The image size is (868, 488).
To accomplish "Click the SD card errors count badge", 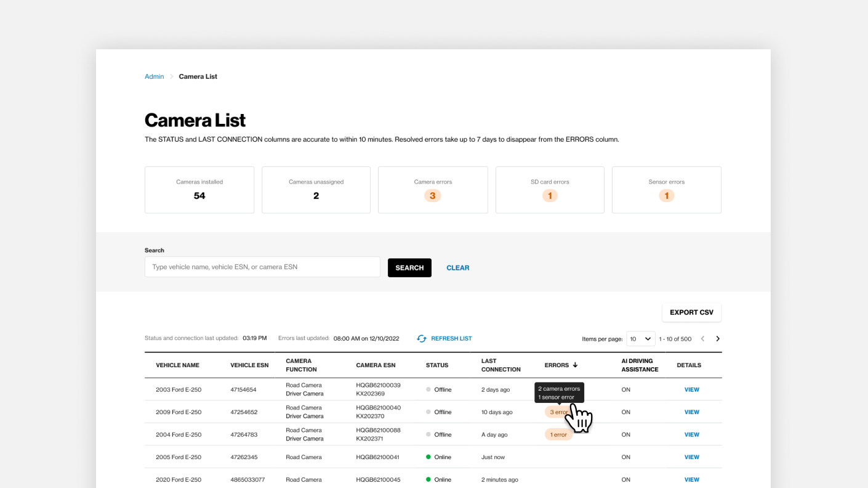I will pyautogui.click(x=550, y=196).
